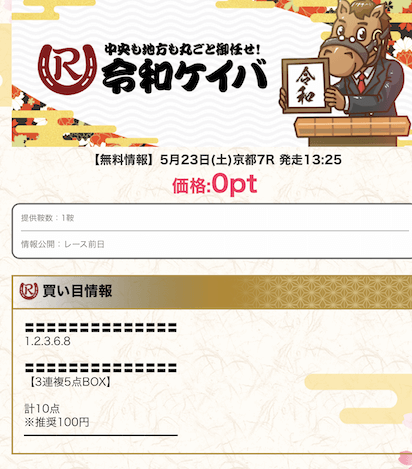This screenshot has width=412, height=469.
Task: Click the 【3連複5点BOX】 bet type text
Action: pos(70,382)
